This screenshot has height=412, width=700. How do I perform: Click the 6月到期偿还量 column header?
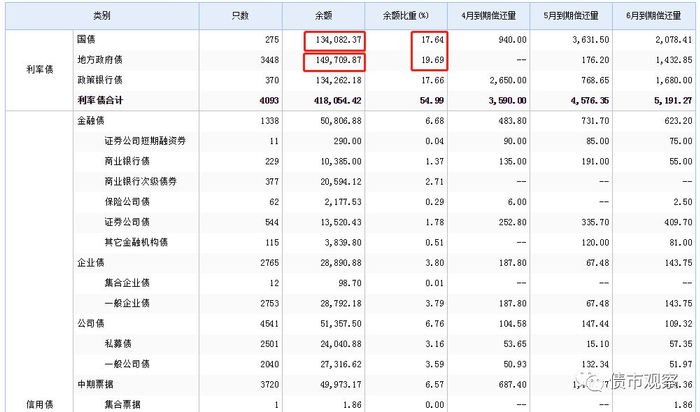click(x=654, y=16)
